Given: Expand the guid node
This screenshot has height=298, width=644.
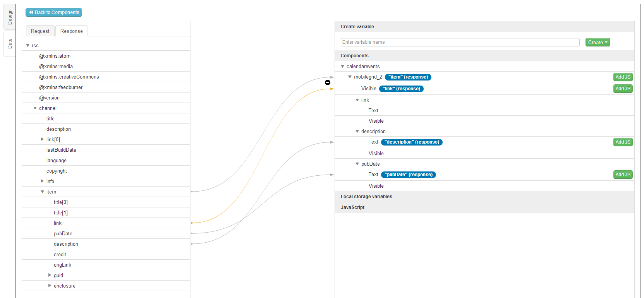Looking at the screenshot, I should point(50,275).
